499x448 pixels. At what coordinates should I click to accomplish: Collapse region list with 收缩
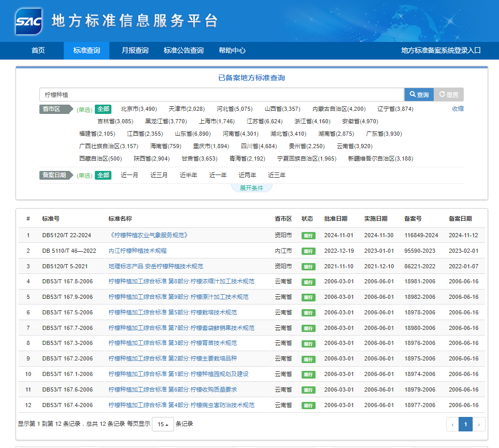[x=458, y=109]
